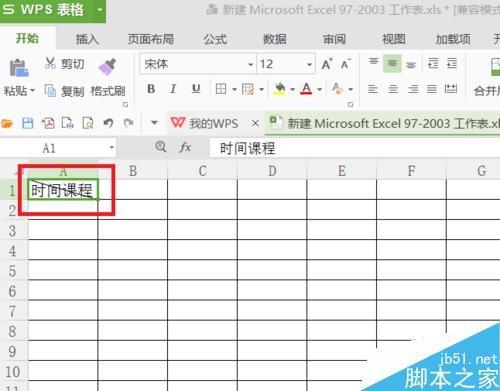The image size is (500, 391).
Task: Undo the last action
Action: [x=108, y=123]
